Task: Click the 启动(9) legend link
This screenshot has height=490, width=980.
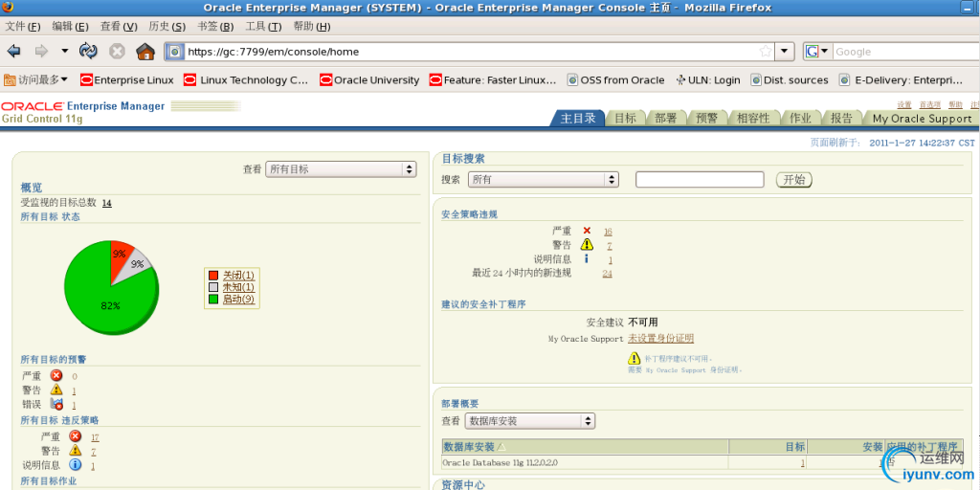Action: coord(238,299)
